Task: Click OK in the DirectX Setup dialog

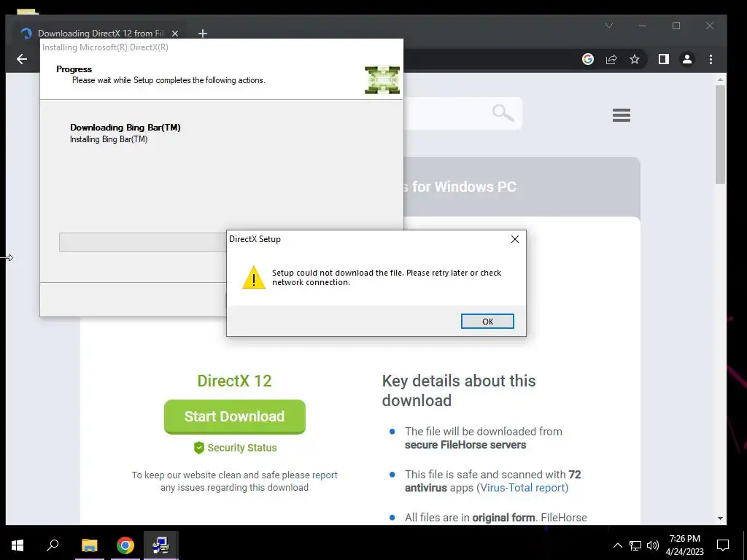Action: pos(487,322)
